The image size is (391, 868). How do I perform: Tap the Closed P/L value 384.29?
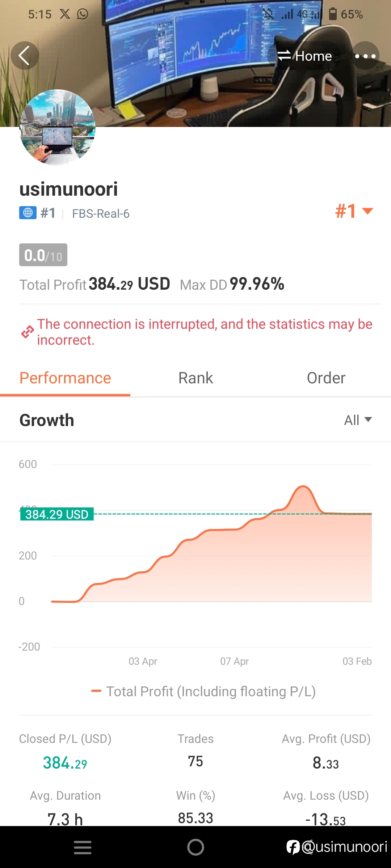coord(65,763)
